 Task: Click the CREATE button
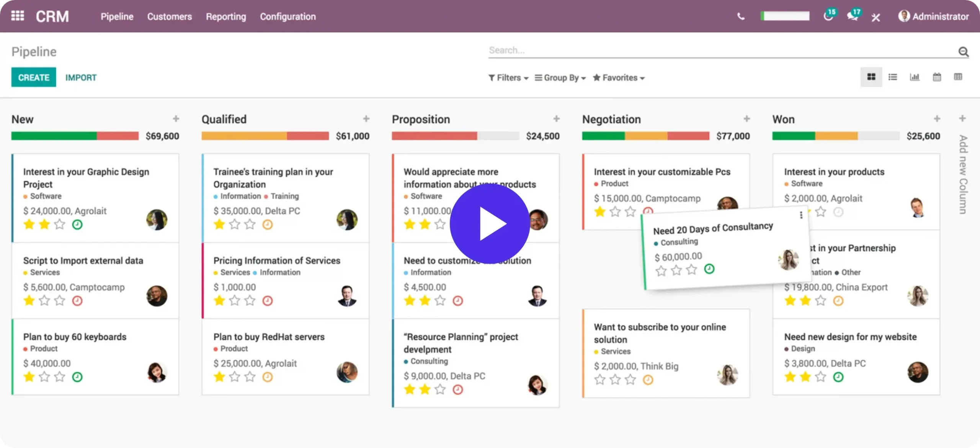pos(34,77)
